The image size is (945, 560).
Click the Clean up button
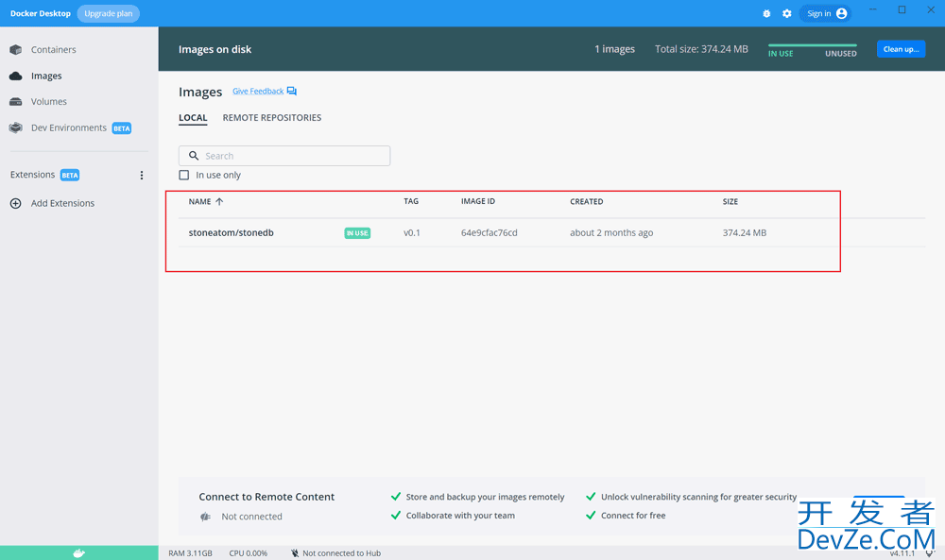(x=901, y=49)
